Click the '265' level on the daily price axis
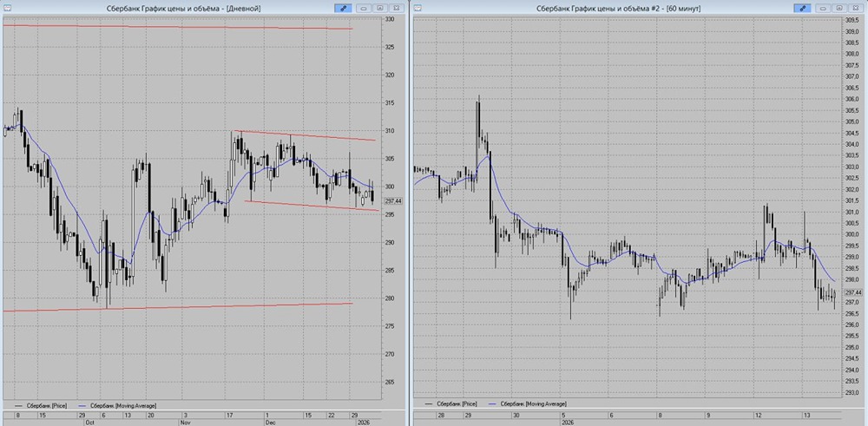Screen dimensions: 868x426 click(x=390, y=382)
